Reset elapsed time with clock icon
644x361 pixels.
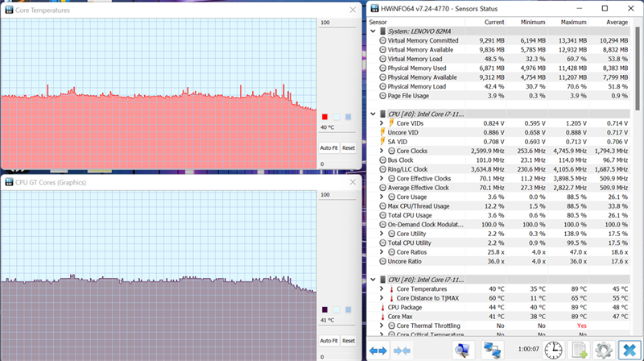click(553, 351)
